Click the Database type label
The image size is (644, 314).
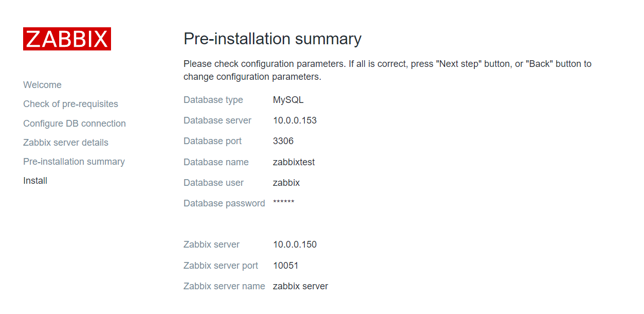[x=213, y=100]
